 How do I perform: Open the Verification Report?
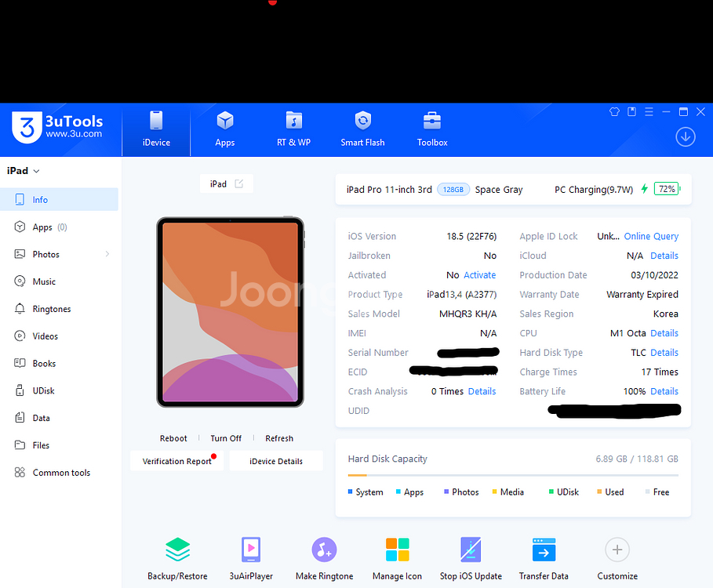177,461
